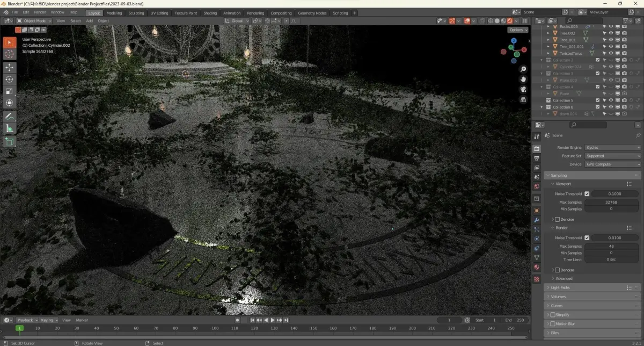Toggle Viewport Noise Threshold checkbox

(587, 193)
